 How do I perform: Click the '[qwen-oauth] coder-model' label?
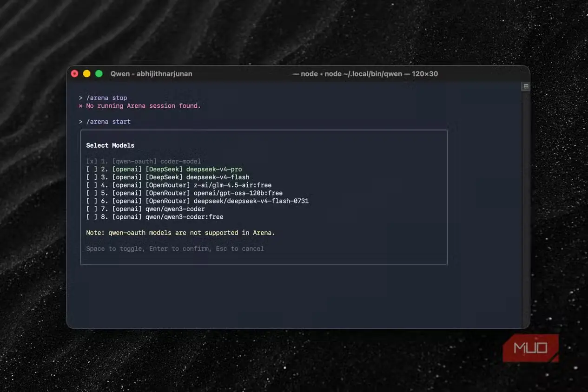click(x=157, y=161)
